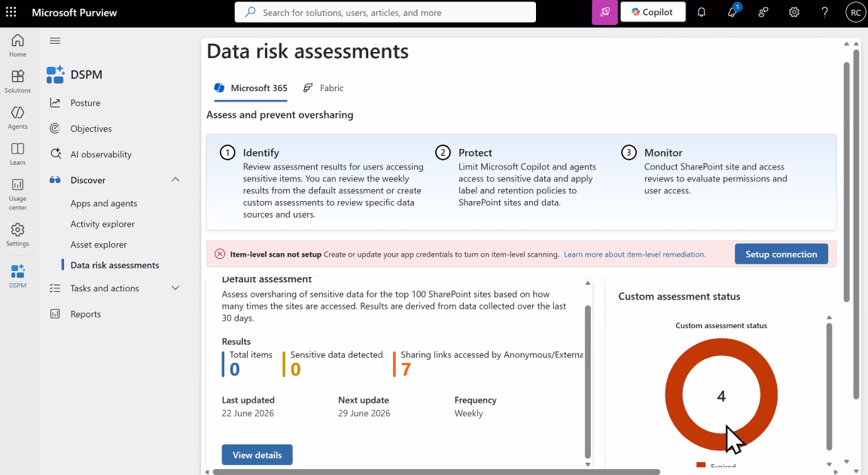Screen dimensions: 868x475
Task: Click the Copilot button
Action: [x=653, y=12]
